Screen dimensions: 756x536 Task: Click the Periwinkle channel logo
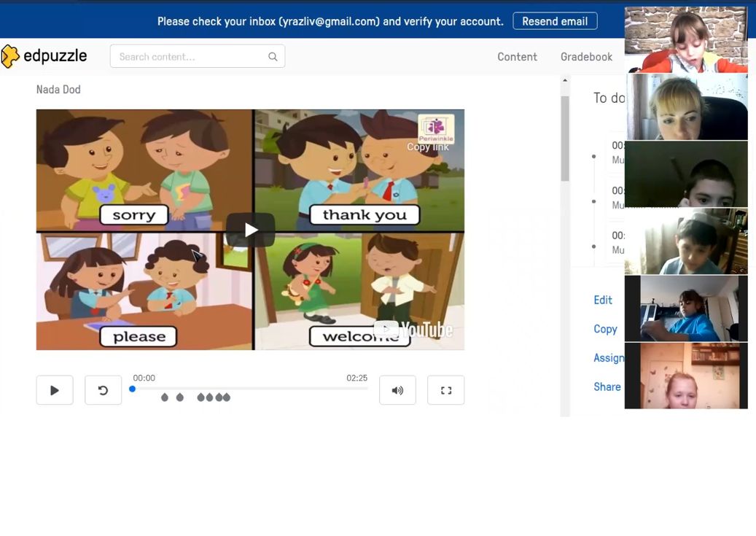pyautogui.click(x=436, y=128)
